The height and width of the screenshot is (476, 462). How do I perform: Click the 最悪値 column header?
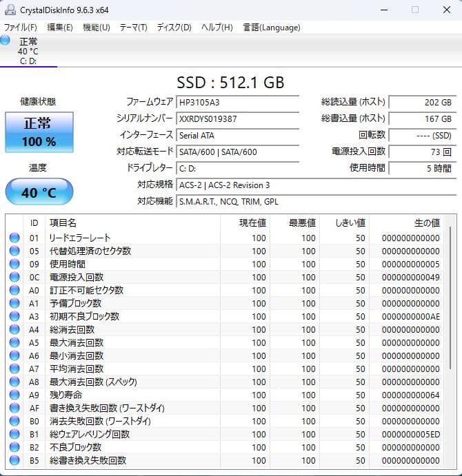point(294,223)
